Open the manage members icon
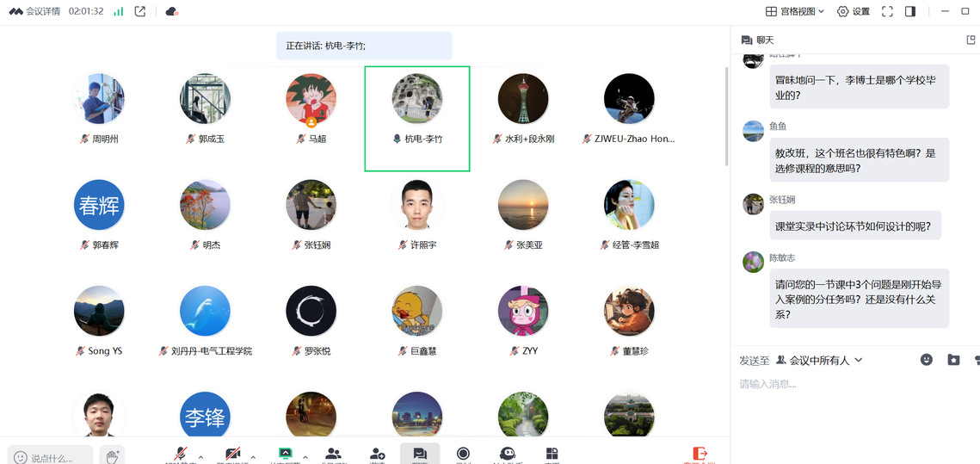The height and width of the screenshot is (464, 980). tap(334, 454)
